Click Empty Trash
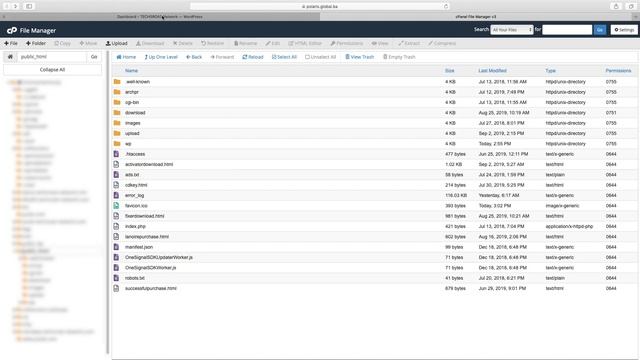Image resolution: width=640 pixels, height=360 pixels. (399, 57)
